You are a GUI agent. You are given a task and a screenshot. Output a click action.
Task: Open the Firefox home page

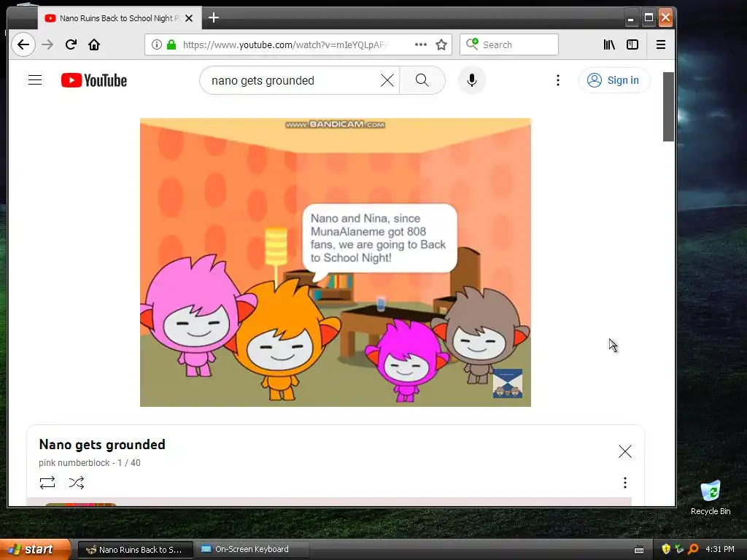[x=94, y=44]
